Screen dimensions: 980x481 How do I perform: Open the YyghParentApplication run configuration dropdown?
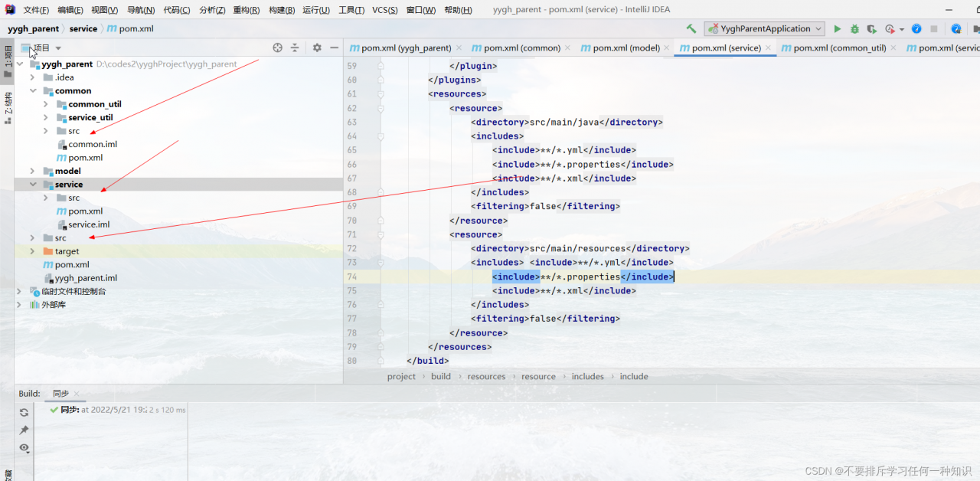(x=764, y=28)
